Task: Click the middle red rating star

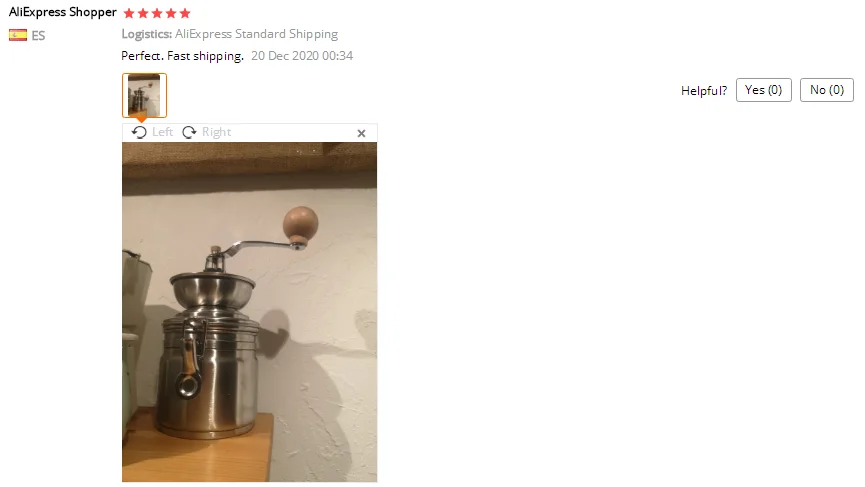Action: (157, 13)
